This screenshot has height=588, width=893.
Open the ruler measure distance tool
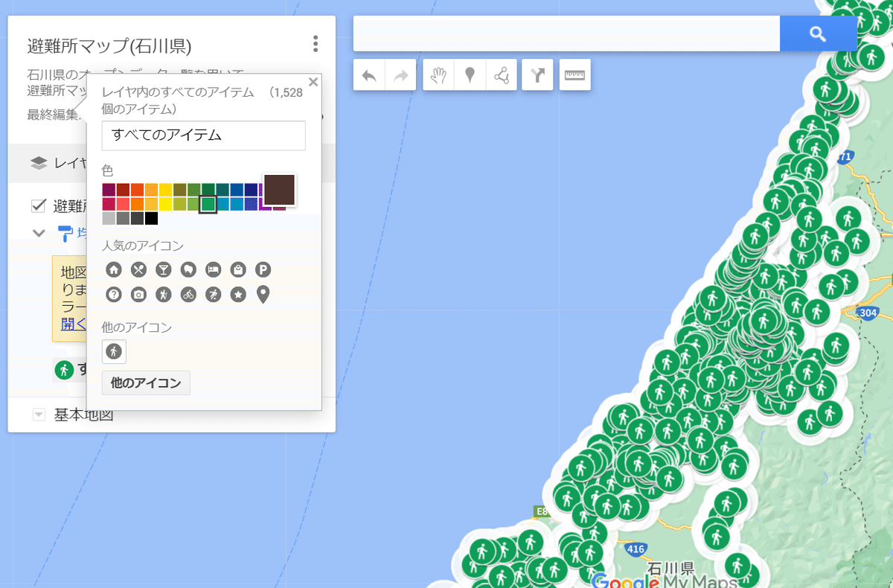pos(574,75)
